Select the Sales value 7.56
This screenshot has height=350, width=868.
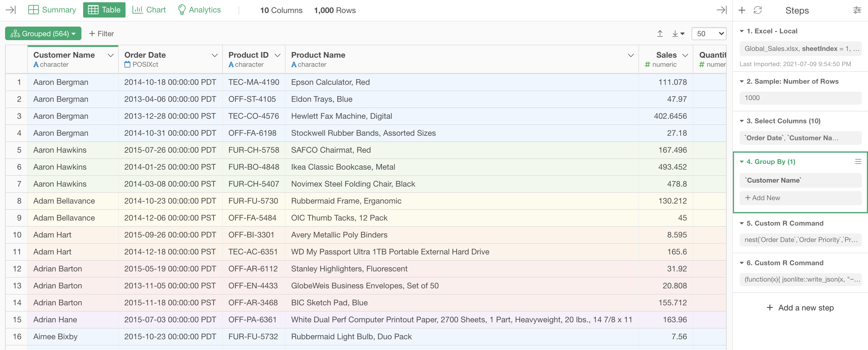tap(666, 336)
